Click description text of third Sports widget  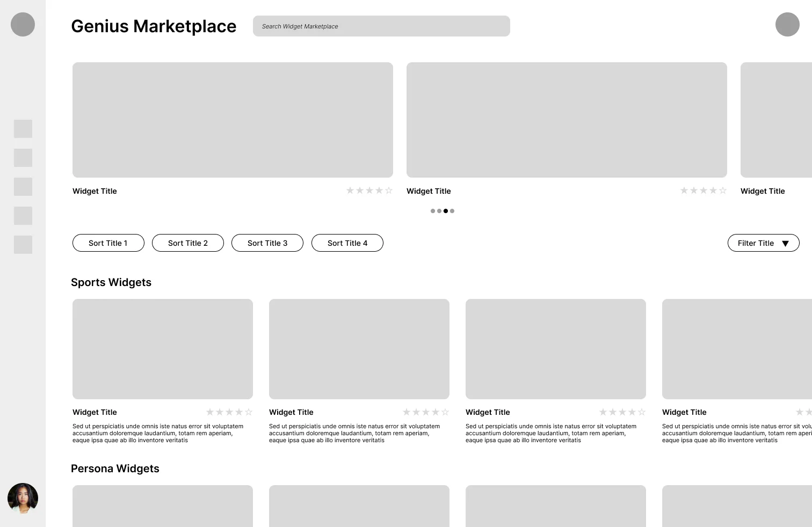click(x=551, y=433)
